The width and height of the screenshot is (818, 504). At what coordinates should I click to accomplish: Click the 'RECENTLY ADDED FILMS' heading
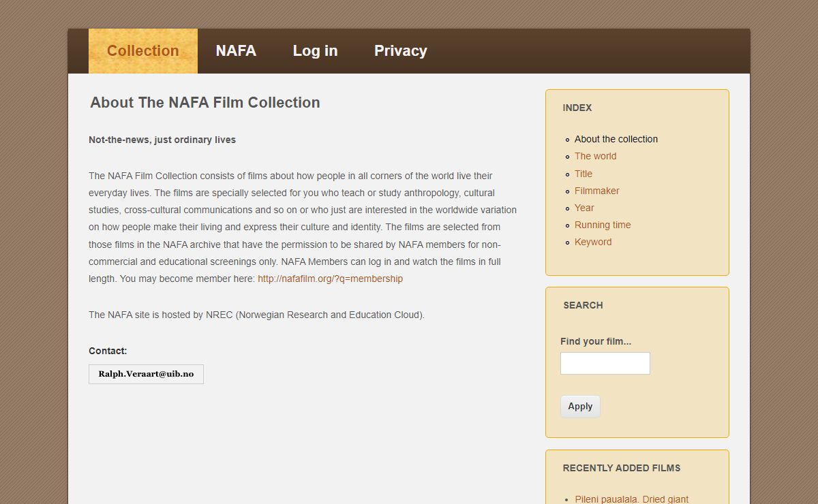622,468
